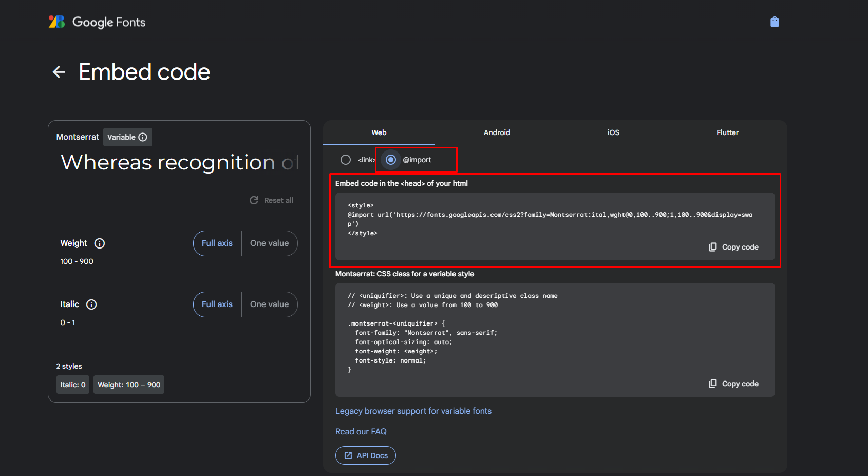The height and width of the screenshot is (476, 868).
Task: Click 'Embed code in the <head> of your html'
Action: click(x=402, y=183)
